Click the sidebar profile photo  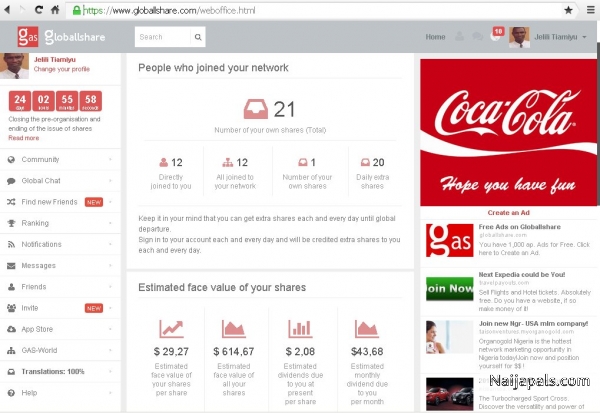tap(14, 66)
